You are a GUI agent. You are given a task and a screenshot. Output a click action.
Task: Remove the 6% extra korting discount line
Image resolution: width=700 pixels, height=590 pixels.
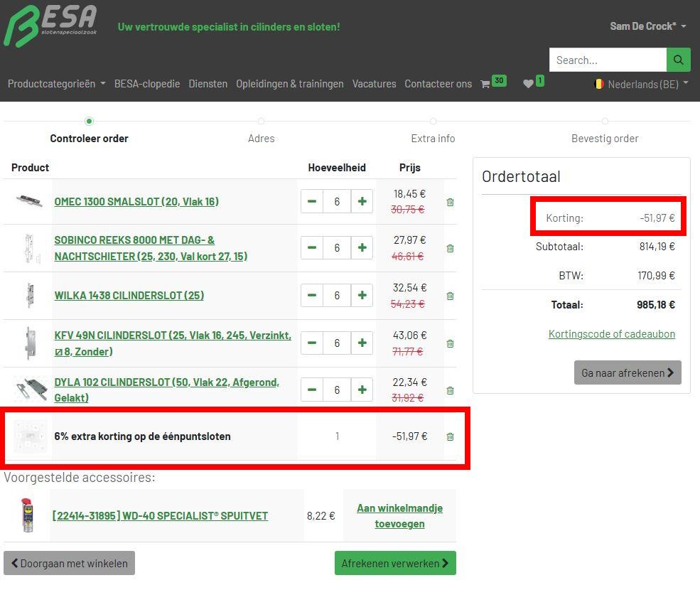click(450, 436)
